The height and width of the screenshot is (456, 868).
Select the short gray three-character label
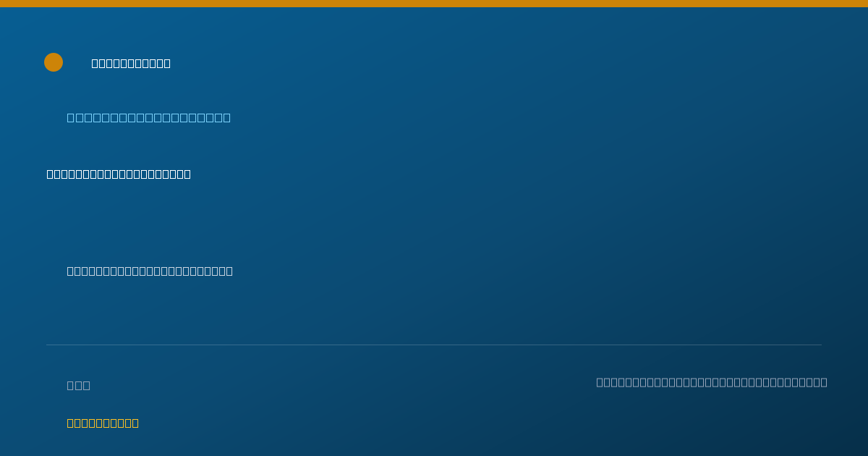coord(79,385)
